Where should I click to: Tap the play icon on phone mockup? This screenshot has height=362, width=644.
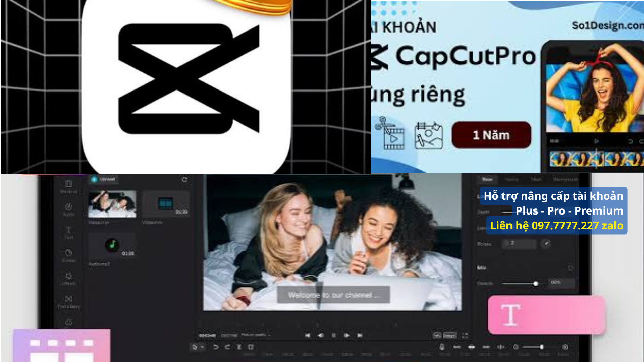pos(597,141)
